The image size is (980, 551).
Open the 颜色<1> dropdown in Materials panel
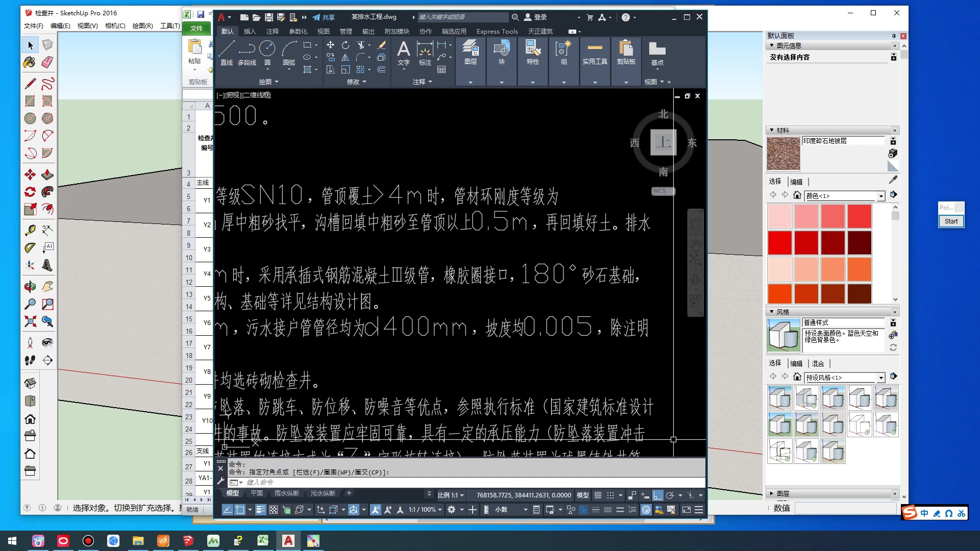[x=881, y=196]
